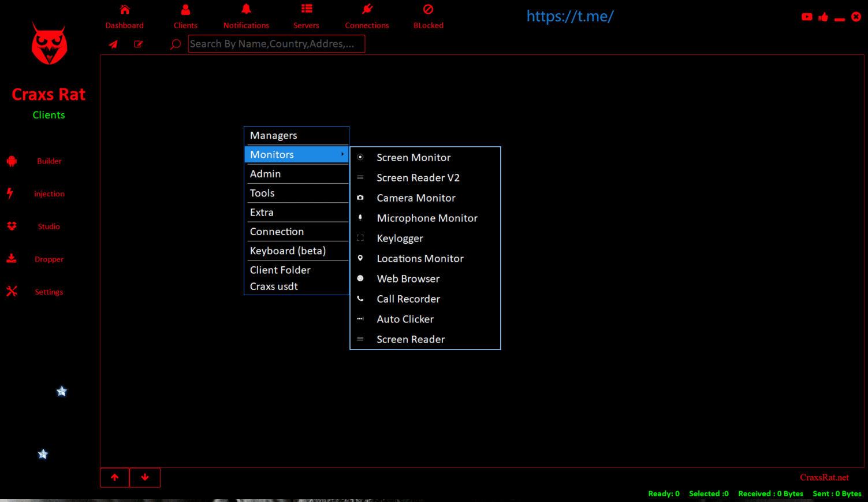Close the app with the red X
Screen dimensions: 868x502
pyautogui.click(x=856, y=17)
